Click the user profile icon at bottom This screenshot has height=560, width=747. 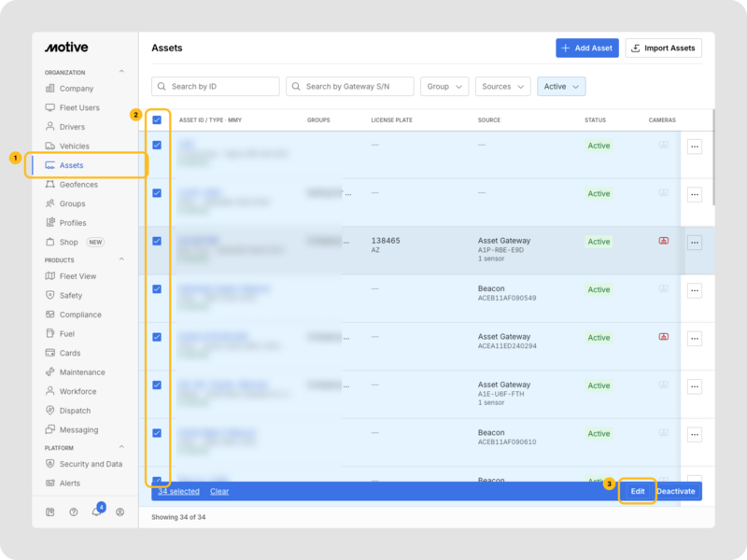[120, 511]
